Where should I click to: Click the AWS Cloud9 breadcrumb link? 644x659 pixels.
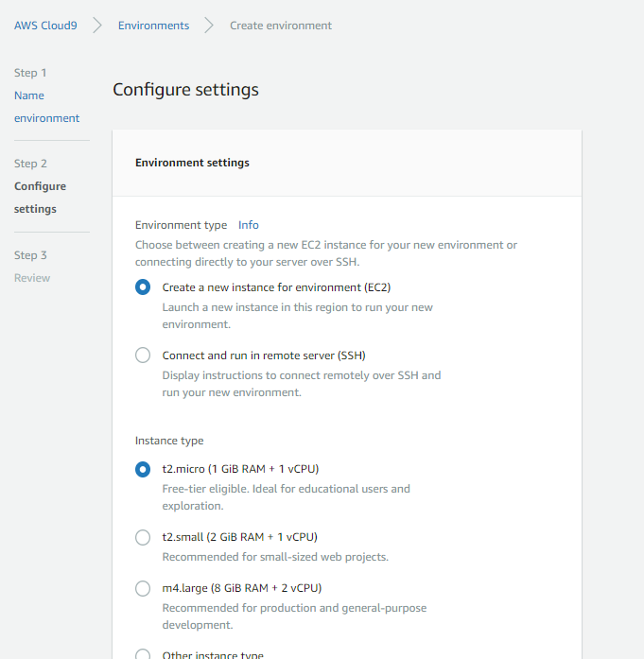tap(45, 26)
